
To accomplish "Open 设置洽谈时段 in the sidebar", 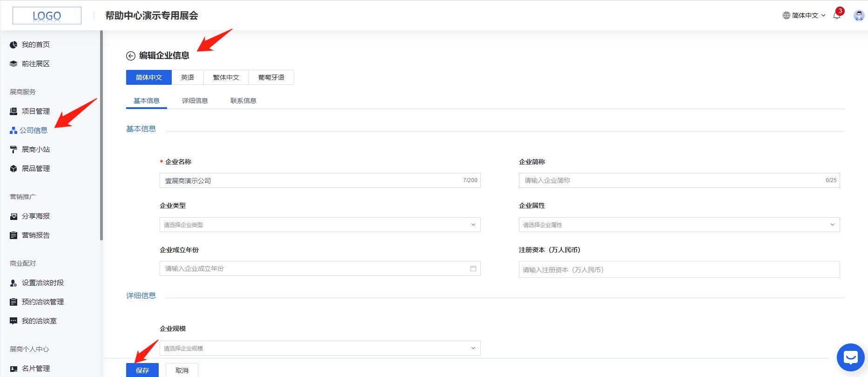I will coord(42,283).
